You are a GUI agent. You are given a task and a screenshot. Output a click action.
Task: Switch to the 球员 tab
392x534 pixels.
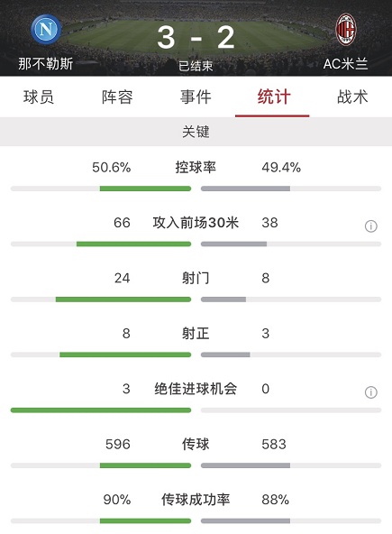coord(39,97)
